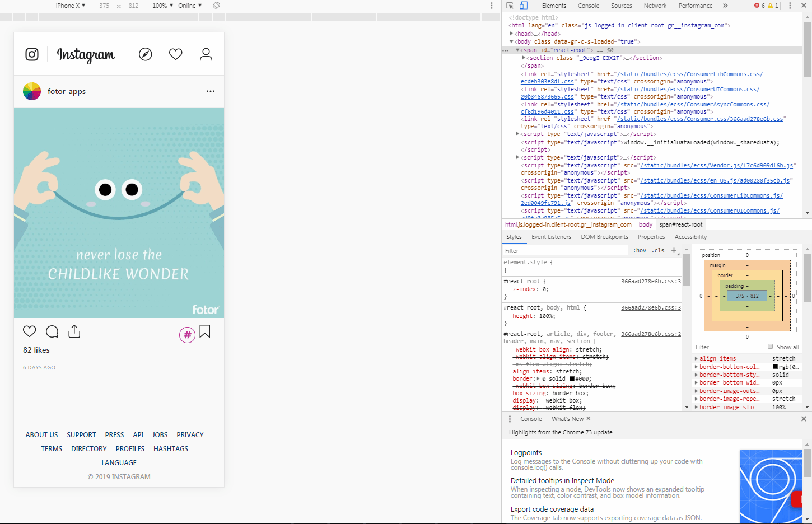The width and height of the screenshot is (812, 524).
Task: Click the childlike wonder post image
Action: click(x=119, y=213)
